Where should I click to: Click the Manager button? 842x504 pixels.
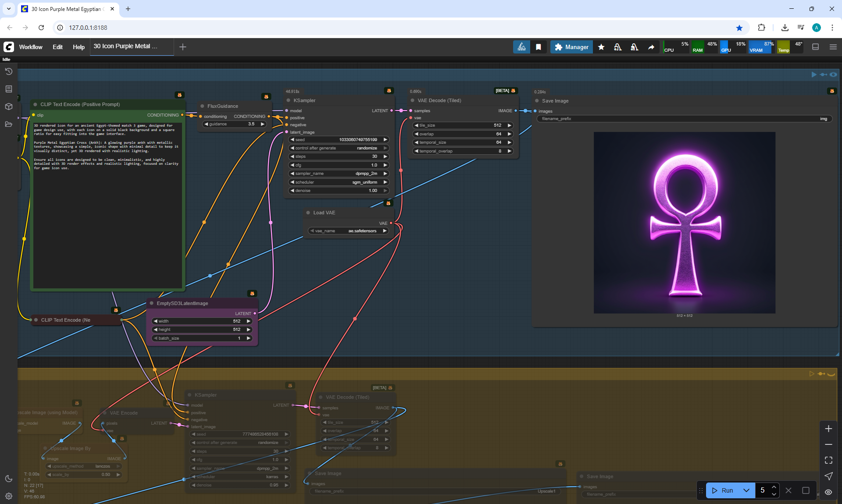571,47
